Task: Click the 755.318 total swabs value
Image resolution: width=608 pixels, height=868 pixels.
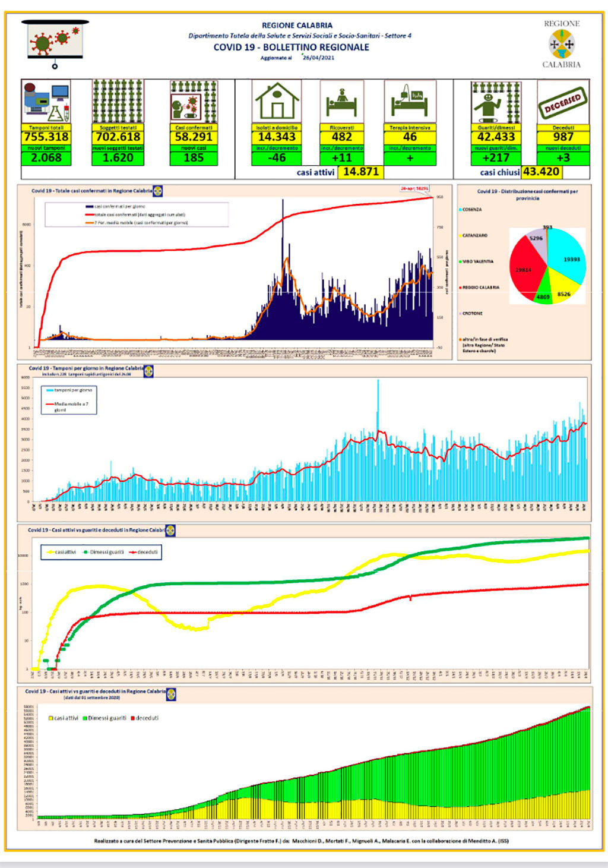Action: pos(46,137)
